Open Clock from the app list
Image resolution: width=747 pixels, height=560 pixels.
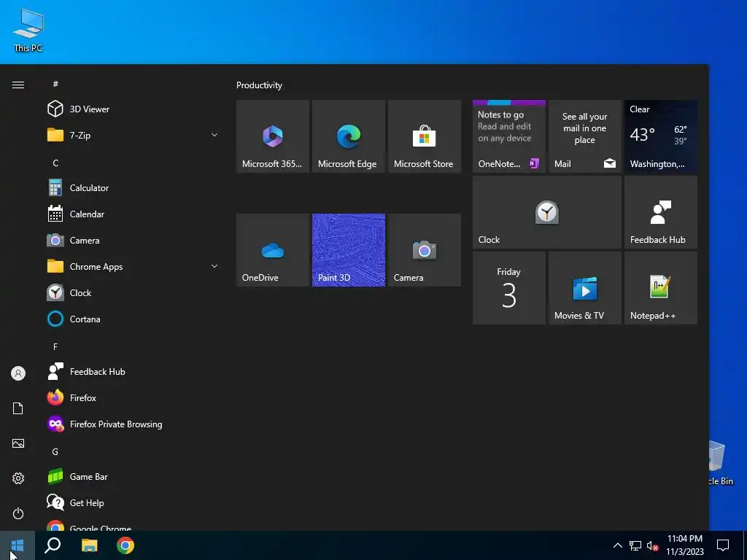click(132, 293)
